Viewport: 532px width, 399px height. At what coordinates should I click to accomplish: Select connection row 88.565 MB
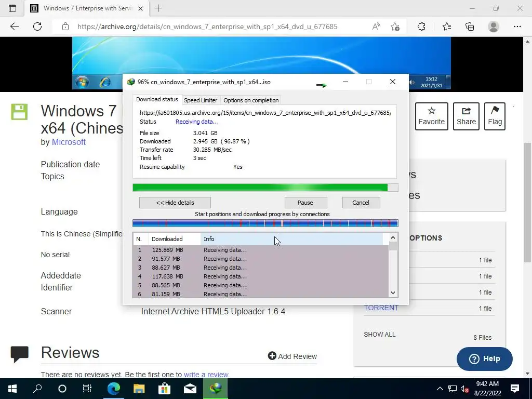coord(261,285)
